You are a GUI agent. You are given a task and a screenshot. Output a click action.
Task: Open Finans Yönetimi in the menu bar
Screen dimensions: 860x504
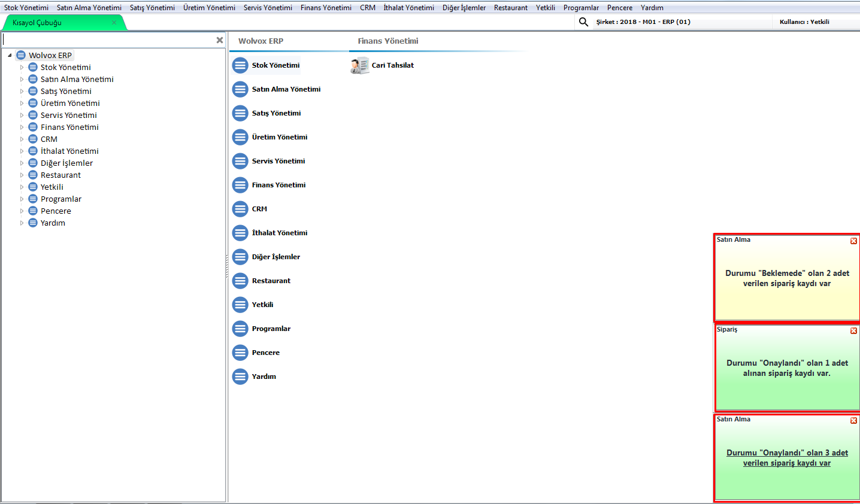326,8
